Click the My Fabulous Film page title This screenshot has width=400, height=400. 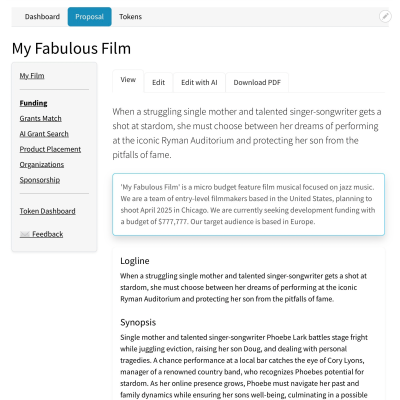[x=71, y=48]
